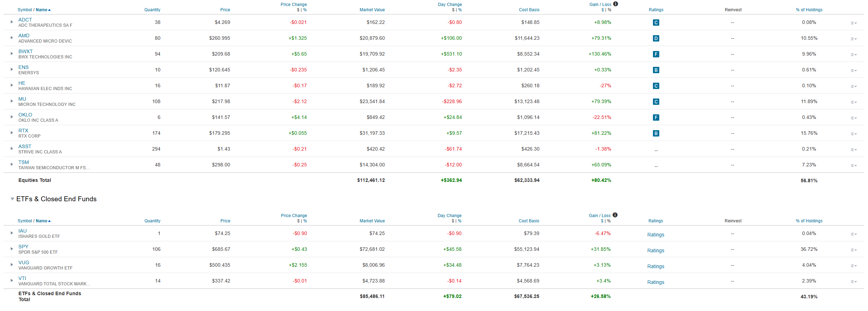Expand the ADCT position row
Viewport: 868px width, 311px height.
(x=12, y=22)
